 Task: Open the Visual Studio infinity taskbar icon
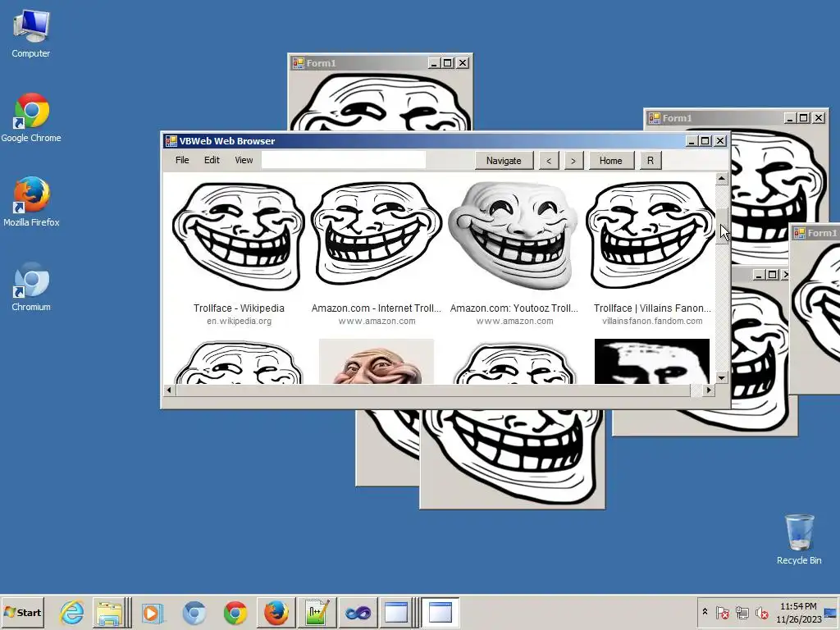pos(358,612)
